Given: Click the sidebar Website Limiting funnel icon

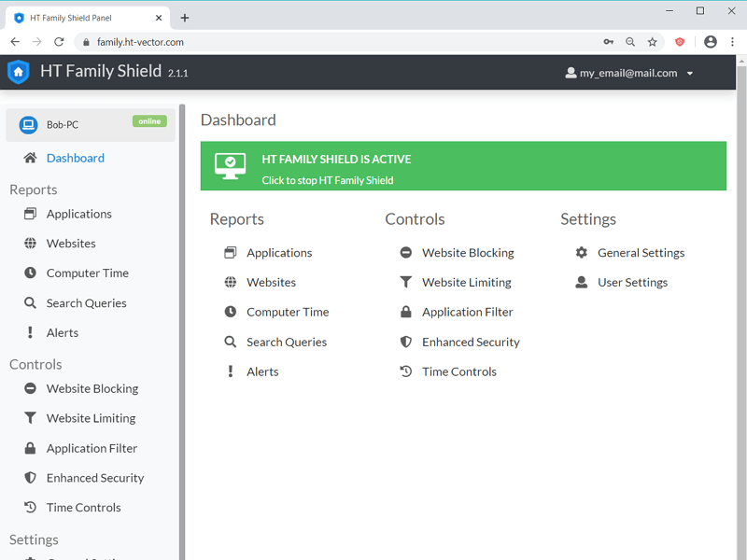Looking at the screenshot, I should click(x=30, y=417).
